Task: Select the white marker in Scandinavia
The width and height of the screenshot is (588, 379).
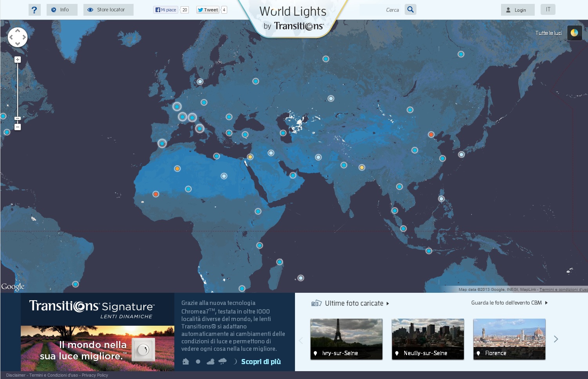Action: pyautogui.click(x=200, y=82)
